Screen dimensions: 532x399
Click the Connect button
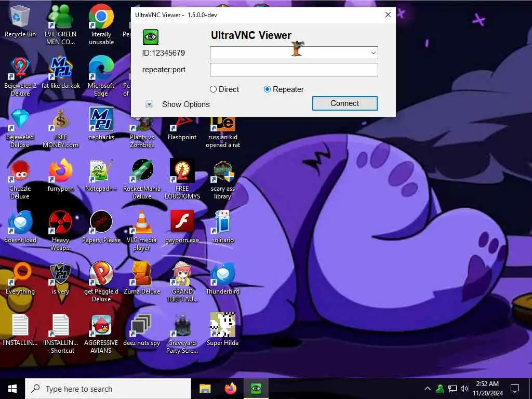coord(345,103)
